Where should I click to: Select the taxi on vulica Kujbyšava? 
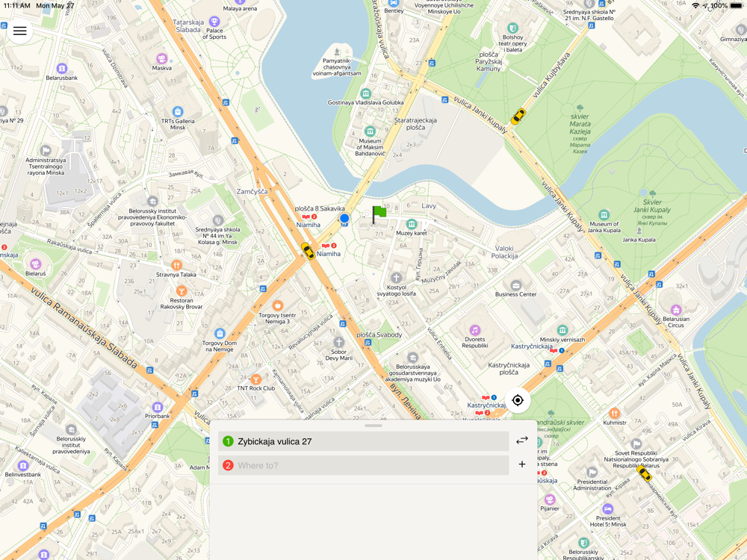point(518,116)
